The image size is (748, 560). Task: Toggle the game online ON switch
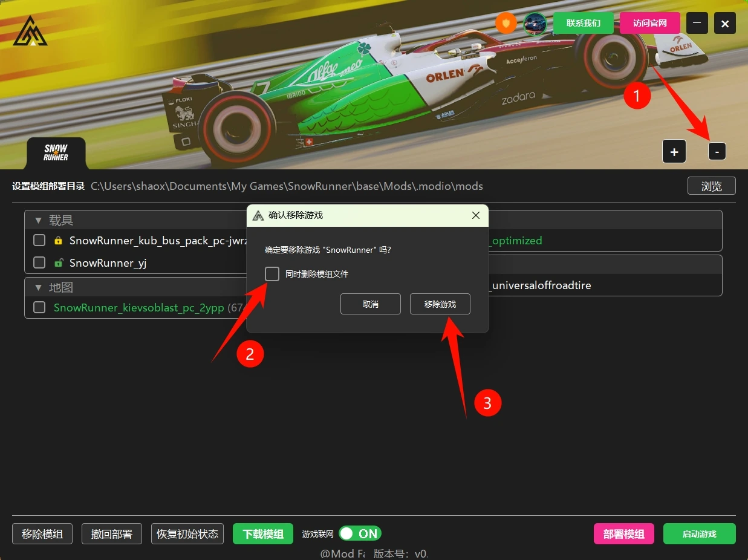pos(360,533)
